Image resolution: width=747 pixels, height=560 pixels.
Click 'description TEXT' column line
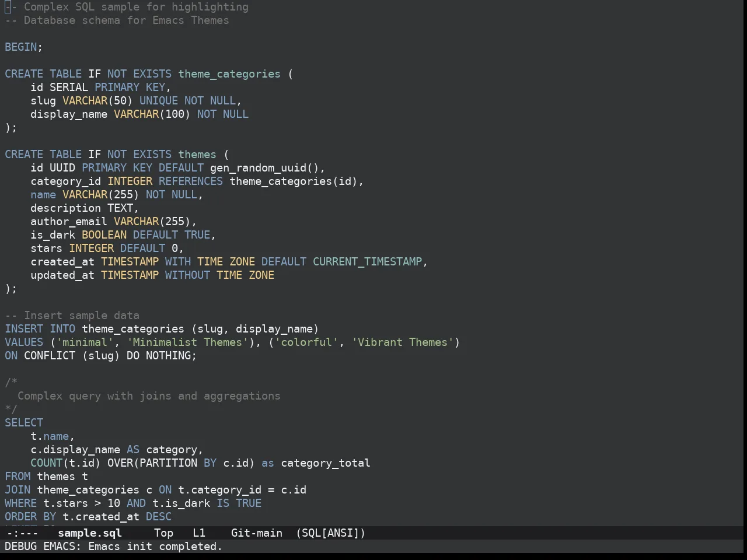click(85, 208)
